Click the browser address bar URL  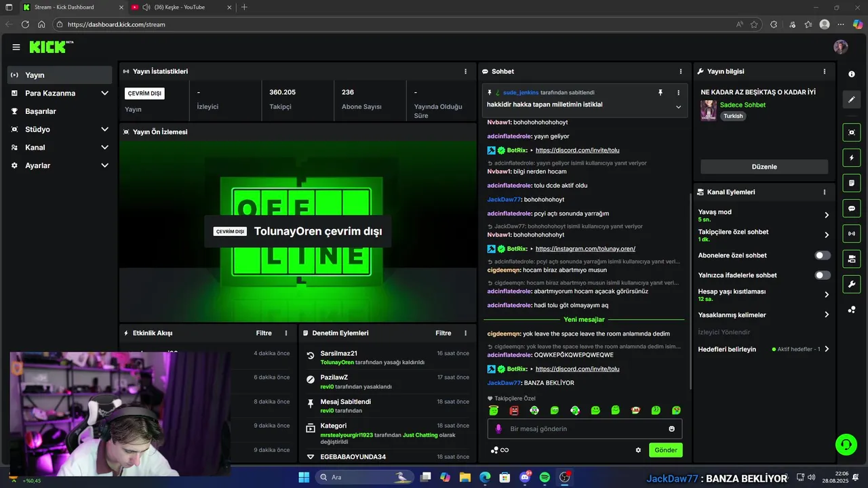117,24
